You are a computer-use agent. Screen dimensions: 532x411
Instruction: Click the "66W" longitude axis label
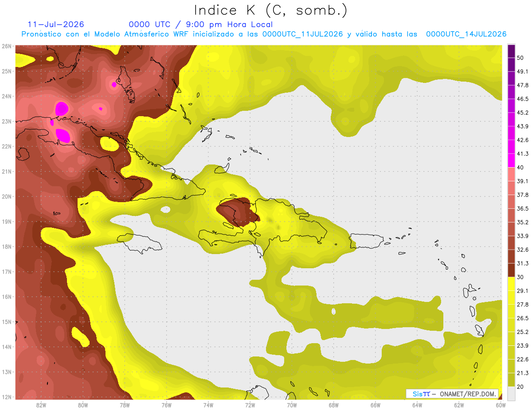tap(376, 405)
